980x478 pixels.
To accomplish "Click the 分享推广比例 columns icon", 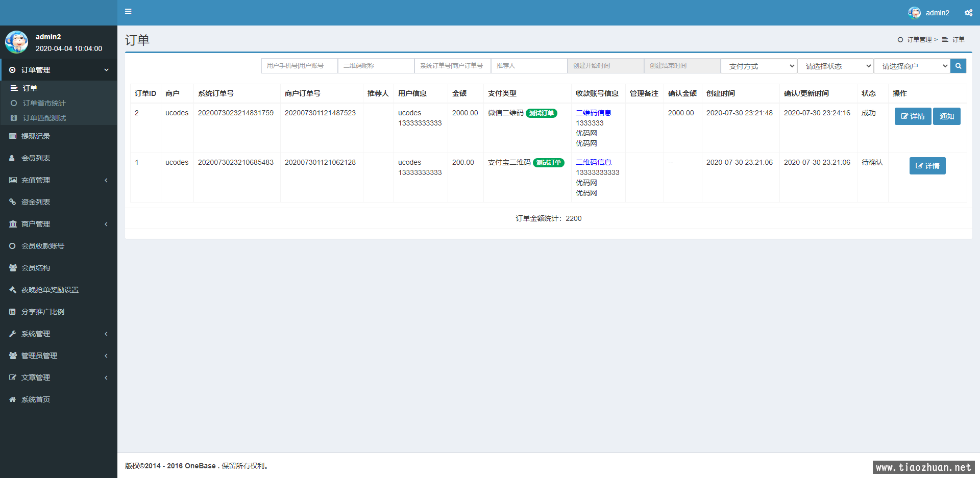I will [12, 312].
